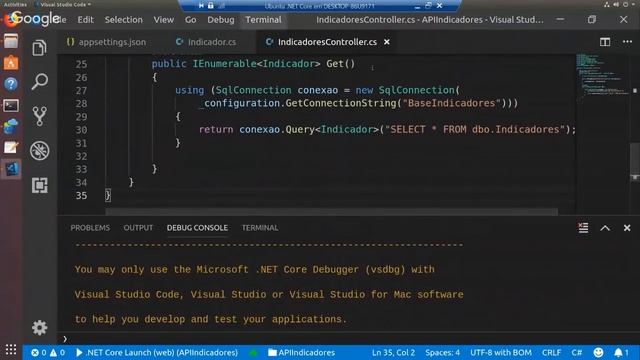This screenshot has width=640, height=360.
Task: Go to line via Ln 35, Col 2
Action: [x=393, y=353]
